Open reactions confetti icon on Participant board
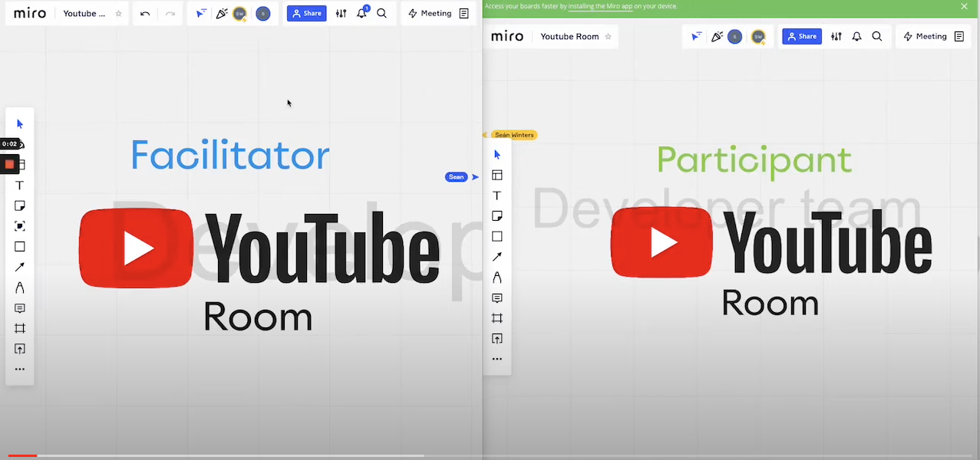 point(718,36)
